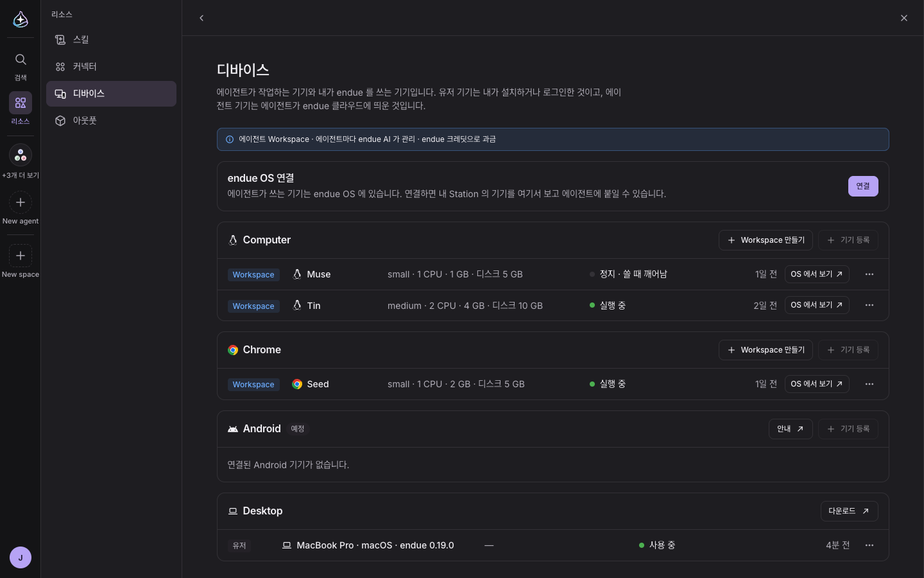Click the laptop icon beside Desktop
This screenshot has width=924, height=578.
tap(233, 511)
